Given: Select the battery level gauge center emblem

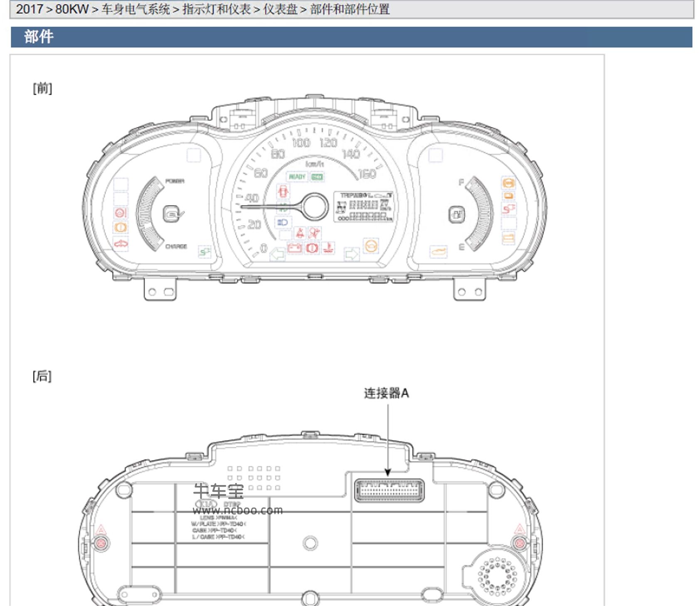Looking at the screenshot, I should 457,215.
